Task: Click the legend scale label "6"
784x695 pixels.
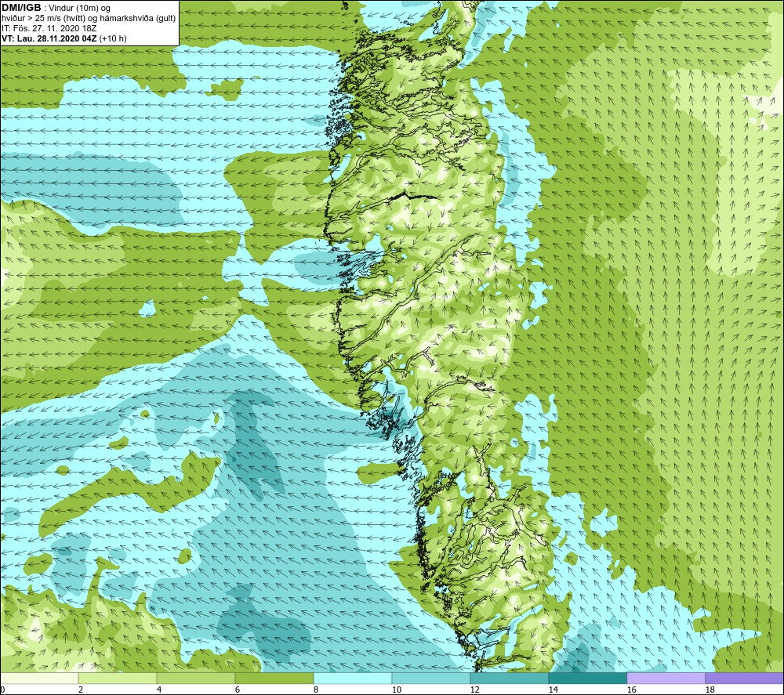Action: coord(238,690)
